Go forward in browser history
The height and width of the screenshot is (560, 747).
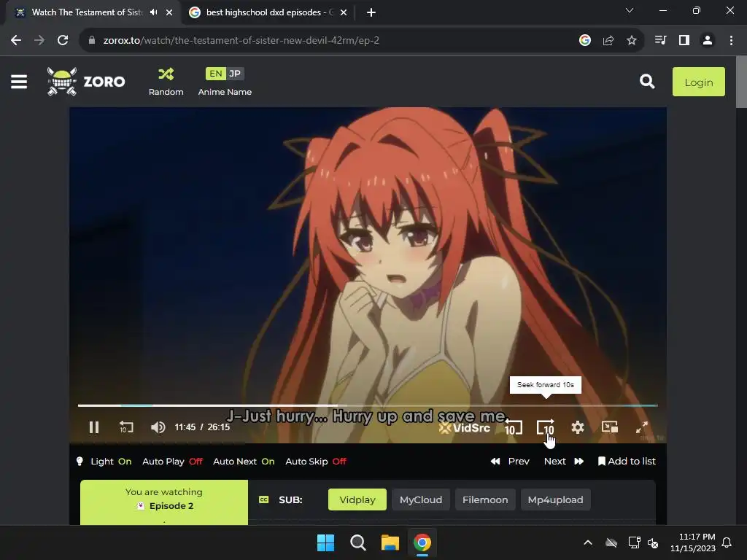[x=39, y=41]
